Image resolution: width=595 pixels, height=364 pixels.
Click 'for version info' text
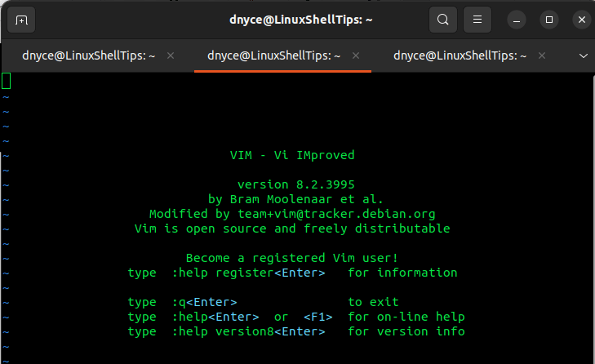point(406,331)
